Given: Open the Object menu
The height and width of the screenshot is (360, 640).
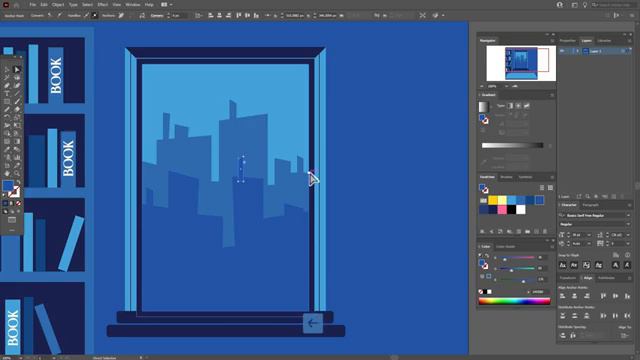Looking at the screenshot, I should 58,4.
